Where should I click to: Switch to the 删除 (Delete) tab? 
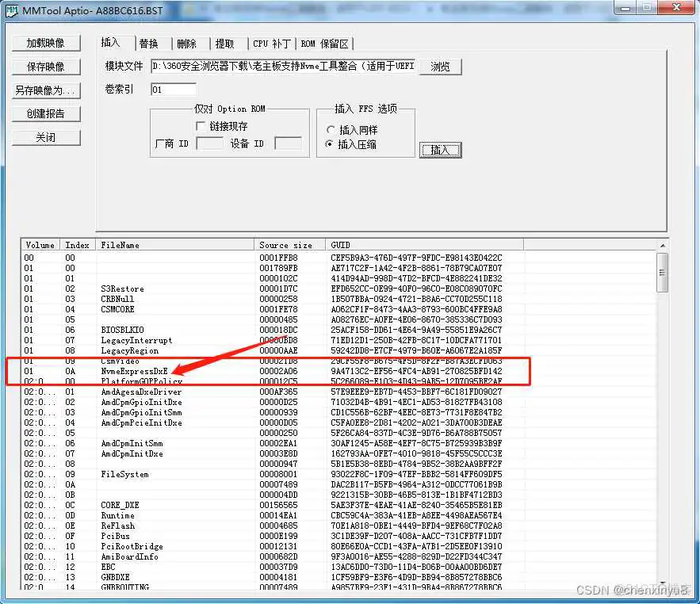pyautogui.click(x=188, y=44)
